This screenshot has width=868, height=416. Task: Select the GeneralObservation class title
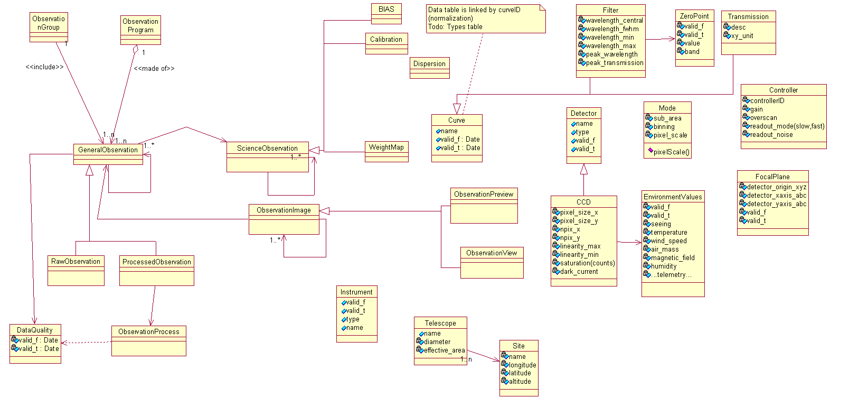[x=108, y=150]
